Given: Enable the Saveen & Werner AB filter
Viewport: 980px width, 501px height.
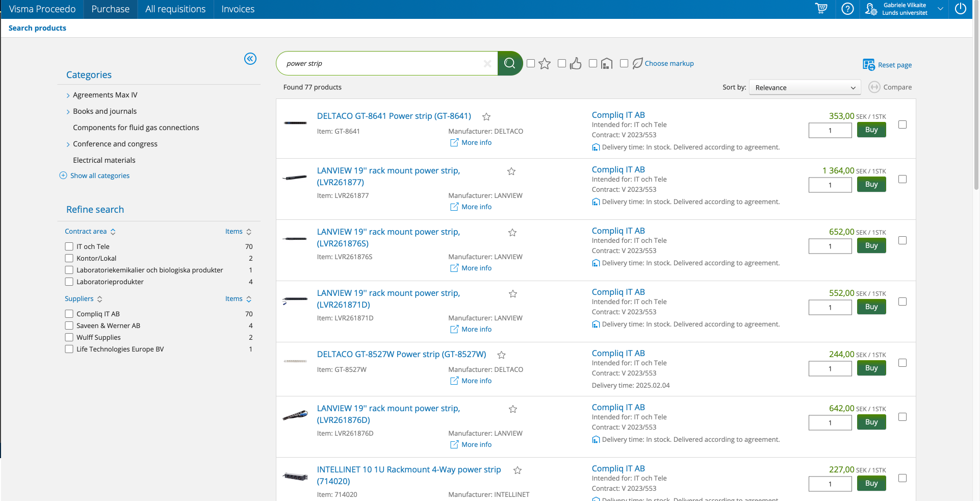Looking at the screenshot, I should tap(69, 325).
